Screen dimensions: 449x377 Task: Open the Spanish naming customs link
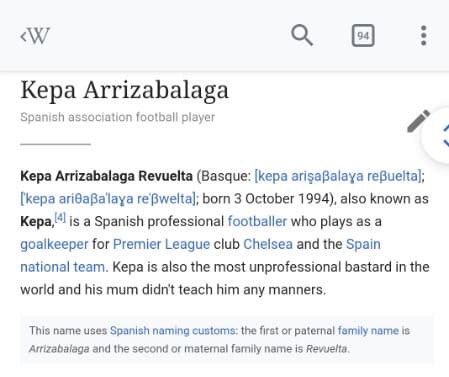173,331
